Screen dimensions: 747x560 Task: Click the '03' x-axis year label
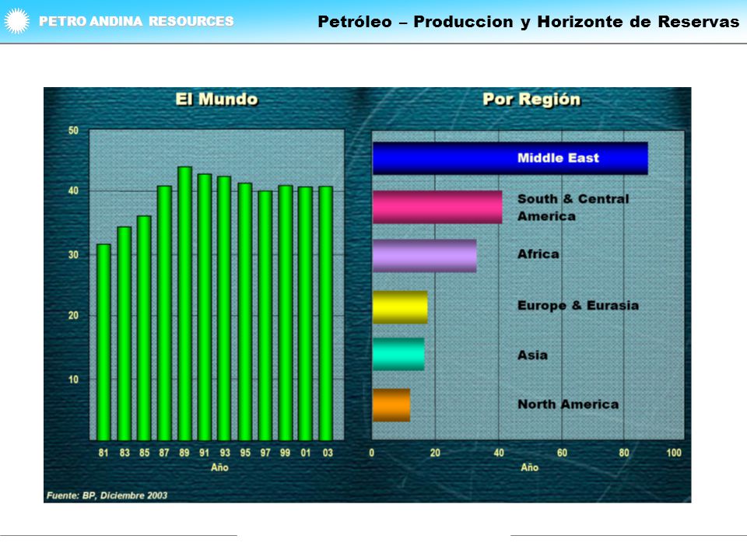click(x=328, y=453)
